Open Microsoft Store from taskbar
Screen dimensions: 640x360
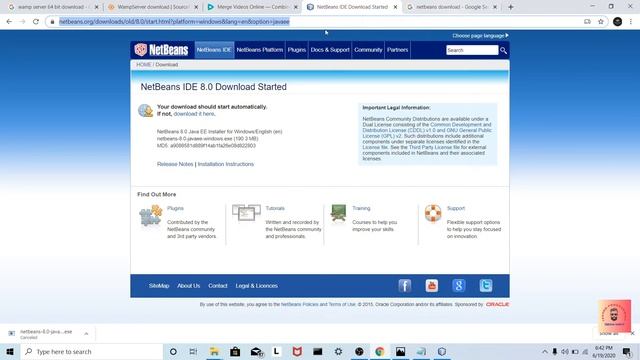tap(235, 351)
